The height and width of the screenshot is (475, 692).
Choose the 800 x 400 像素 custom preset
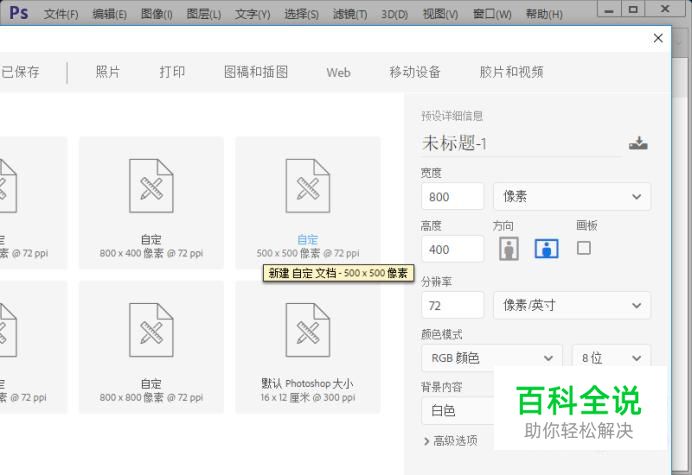151,203
